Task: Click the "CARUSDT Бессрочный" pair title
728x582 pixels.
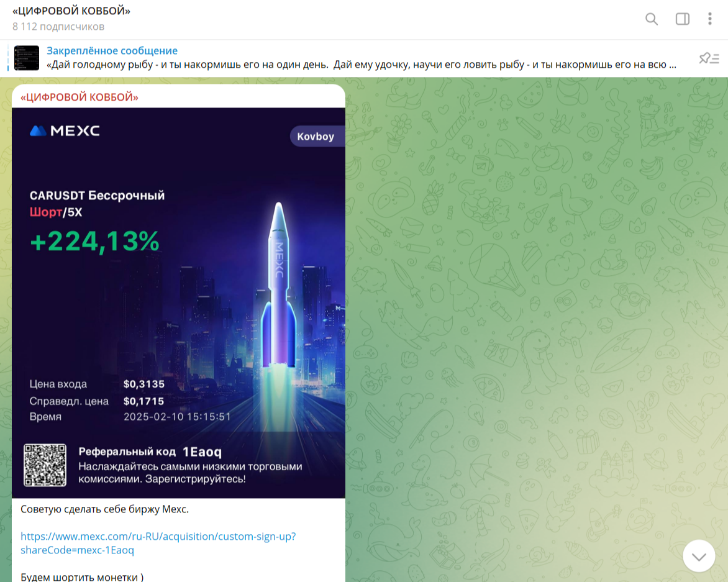Action: (x=97, y=196)
